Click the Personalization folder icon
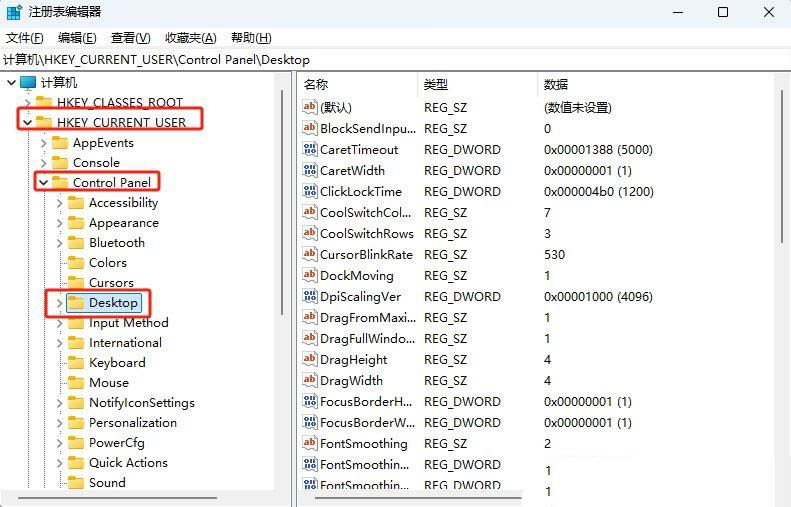 pyautogui.click(x=76, y=422)
